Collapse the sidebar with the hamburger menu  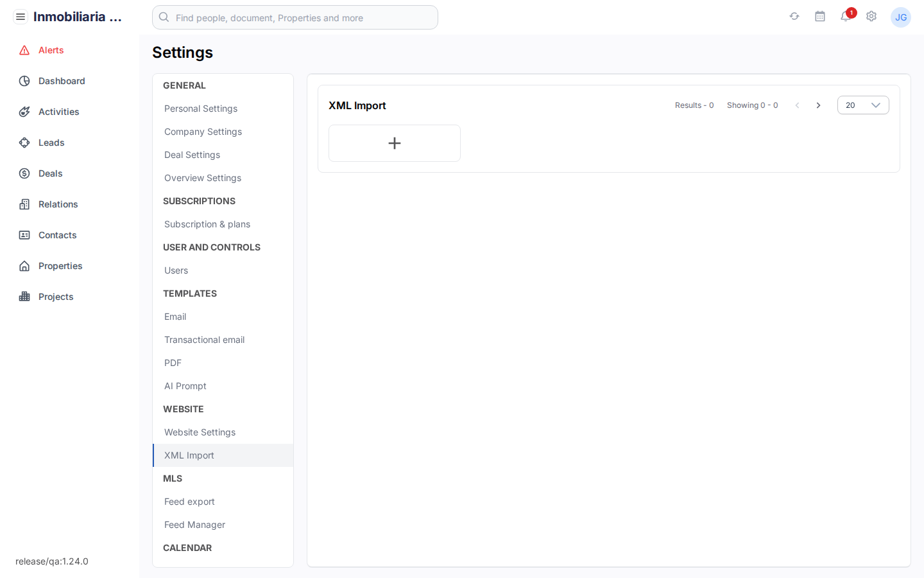[x=21, y=17]
